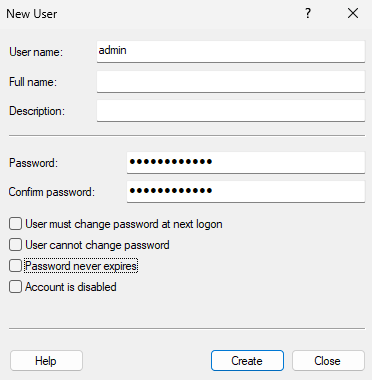Click the "Confirm password:" label text

coord(52,192)
